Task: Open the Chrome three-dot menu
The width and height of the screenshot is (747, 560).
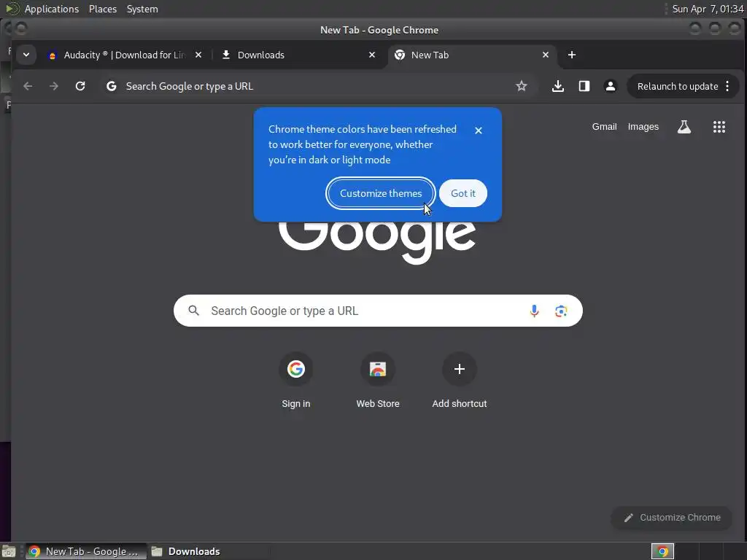Action: click(x=727, y=86)
